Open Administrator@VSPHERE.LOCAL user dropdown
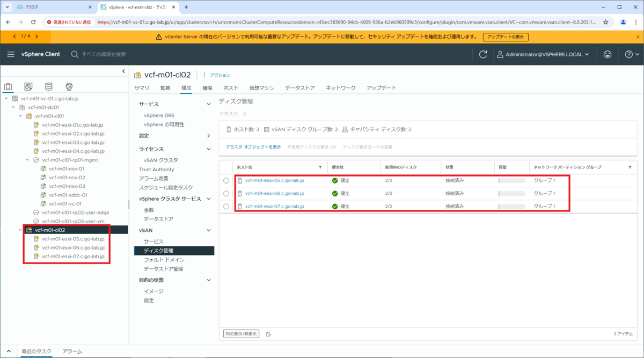This screenshot has width=644, height=358. click(x=543, y=54)
